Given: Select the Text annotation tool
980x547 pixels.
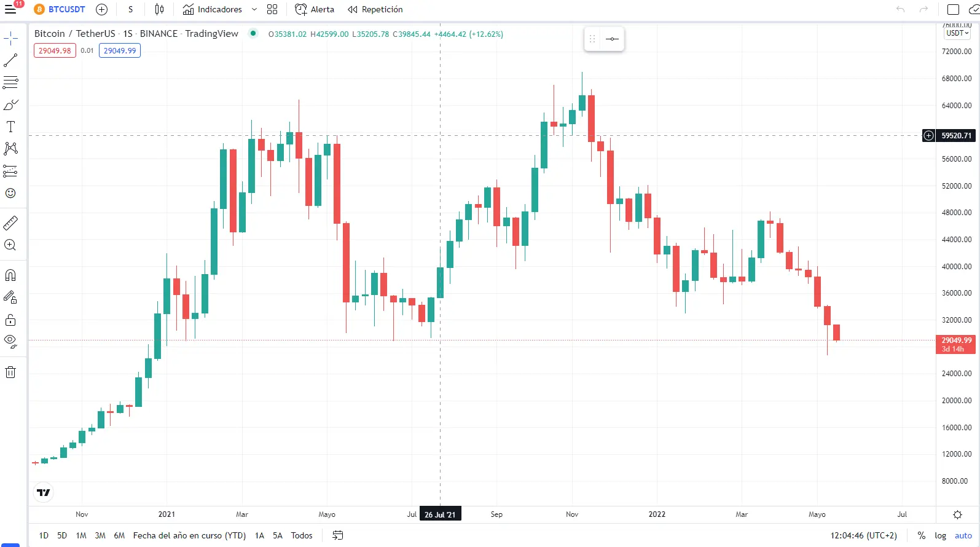Looking at the screenshot, I should point(10,127).
